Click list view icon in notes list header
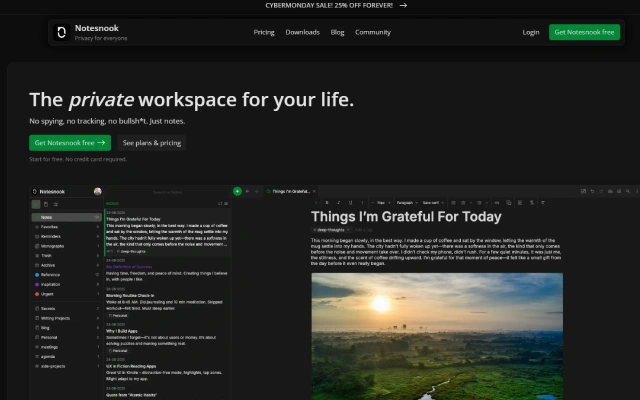Viewport: 640px width, 400px height. coord(226,203)
